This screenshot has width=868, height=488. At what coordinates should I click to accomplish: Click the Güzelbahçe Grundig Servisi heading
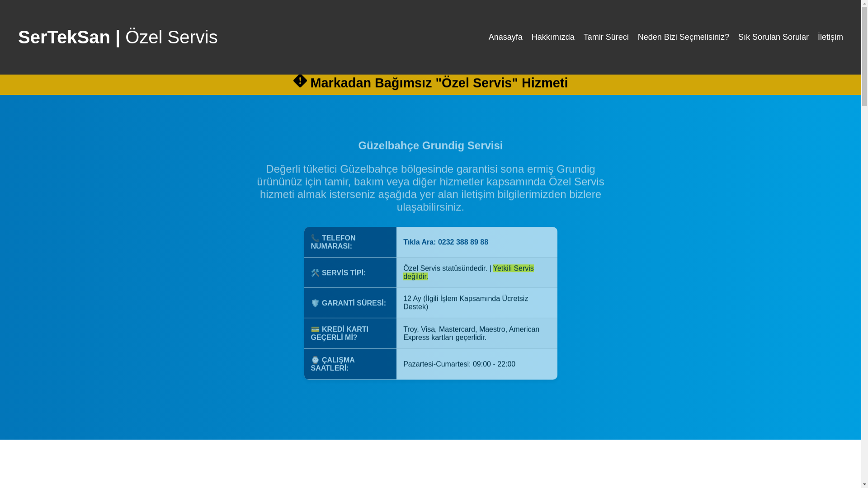[x=430, y=145]
